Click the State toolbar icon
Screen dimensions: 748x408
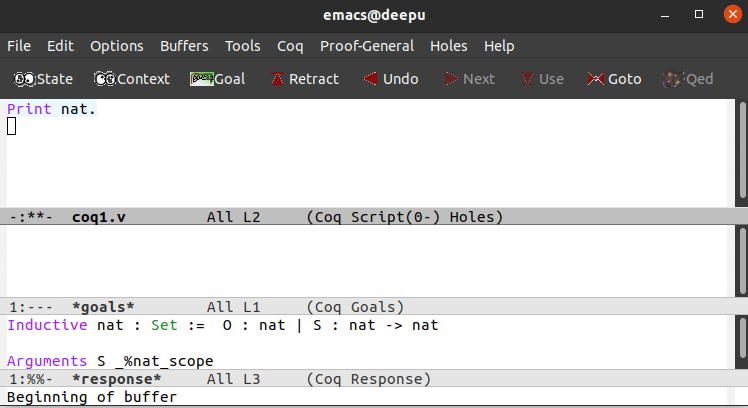[x=44, y=79]
